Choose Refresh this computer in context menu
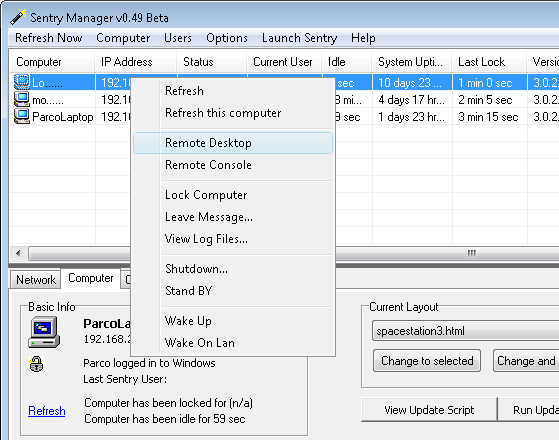 coord(233,113)
